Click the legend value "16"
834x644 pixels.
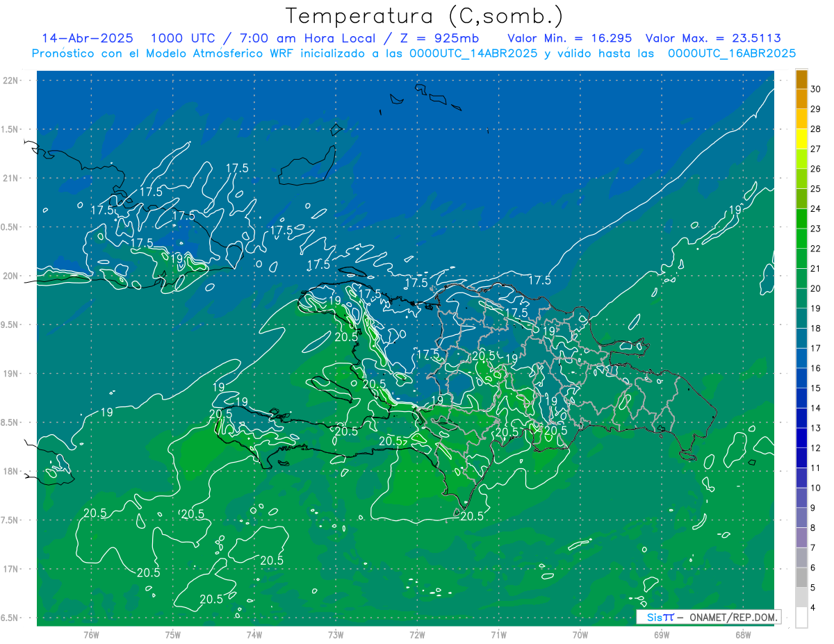816,368
